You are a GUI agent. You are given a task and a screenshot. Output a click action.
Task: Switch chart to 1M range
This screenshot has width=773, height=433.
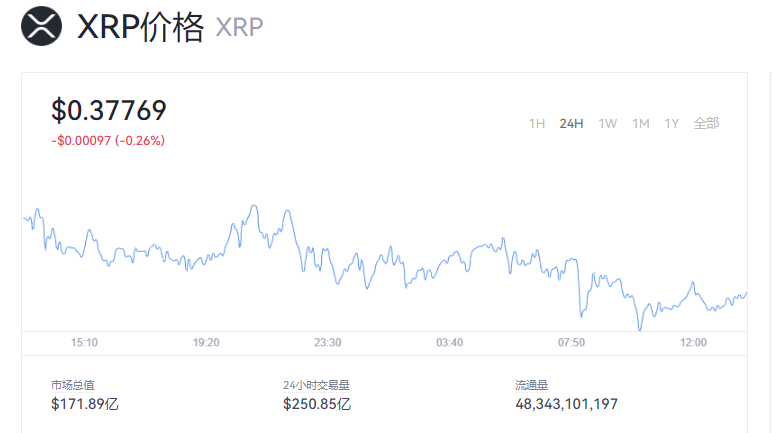pyautogui.click(x=641, y=123)
